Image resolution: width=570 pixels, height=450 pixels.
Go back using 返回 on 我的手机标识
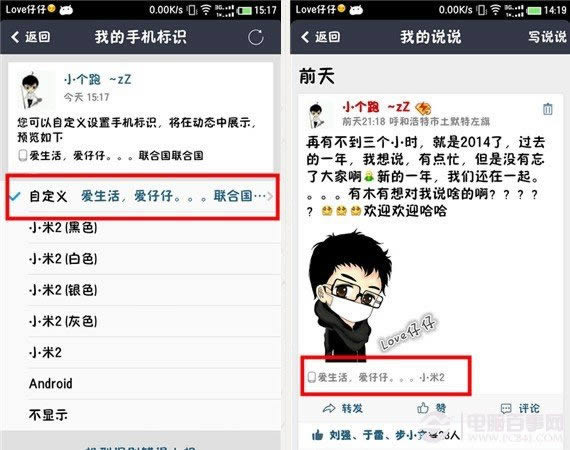(31, 37)
